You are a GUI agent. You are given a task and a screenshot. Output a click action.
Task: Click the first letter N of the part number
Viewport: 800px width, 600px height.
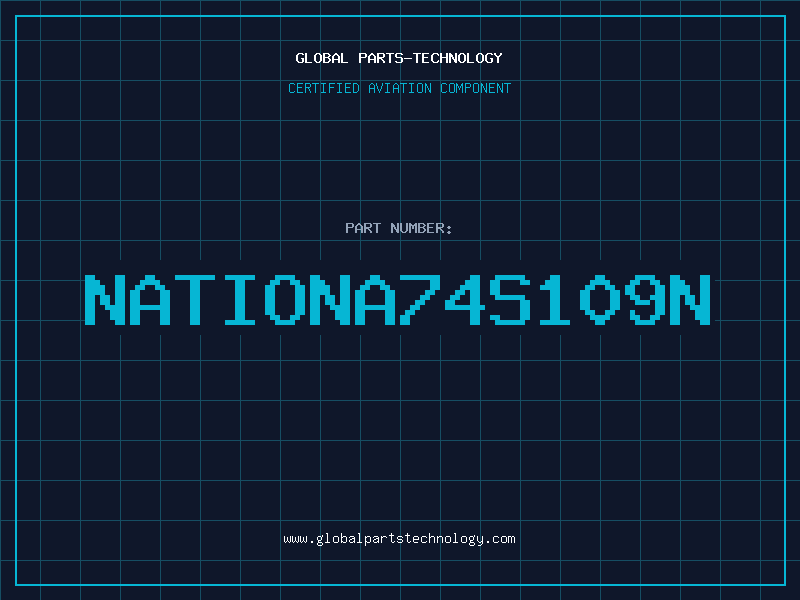point(105,299)
